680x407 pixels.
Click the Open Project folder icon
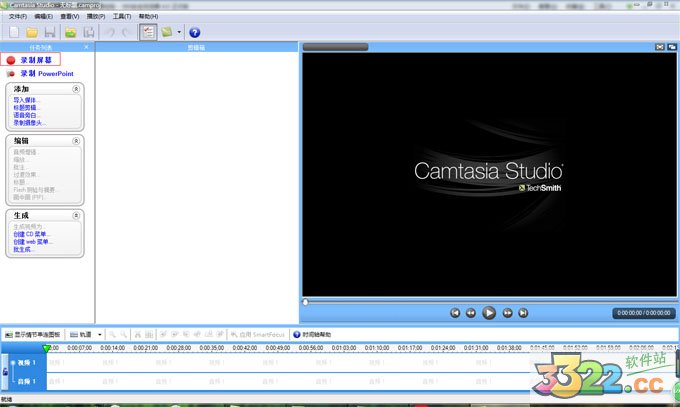(x=32, y=32)
